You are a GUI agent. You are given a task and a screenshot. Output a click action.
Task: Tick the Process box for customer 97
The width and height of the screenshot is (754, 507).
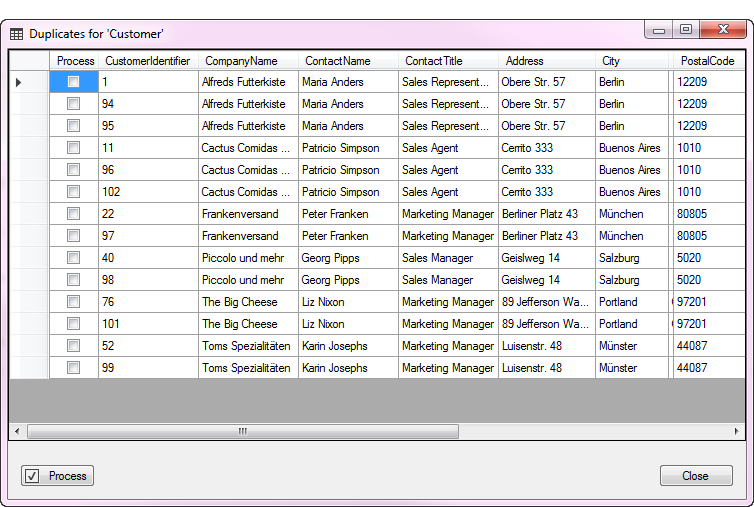click(74, 236)
